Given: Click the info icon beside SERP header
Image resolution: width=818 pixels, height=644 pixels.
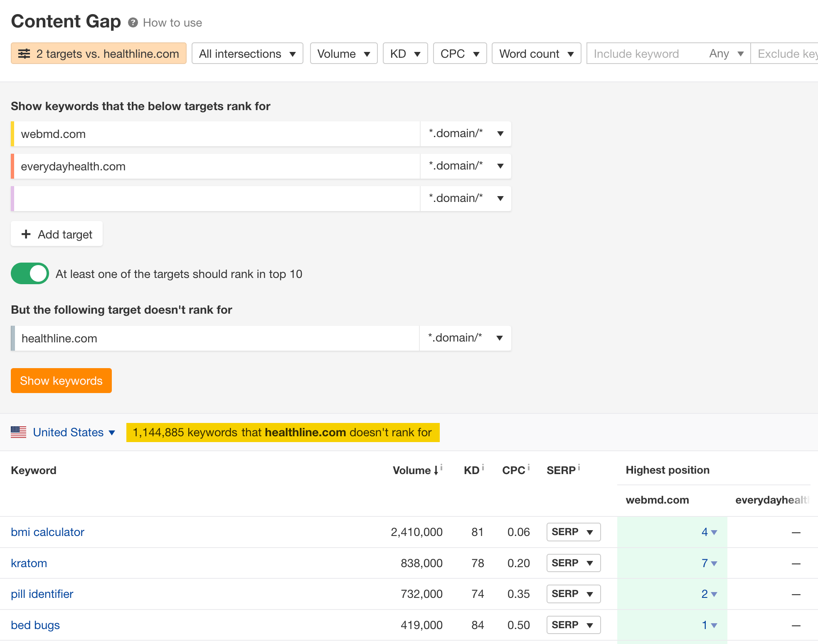Looking at the screenshot, I should (x=579, y=466).
